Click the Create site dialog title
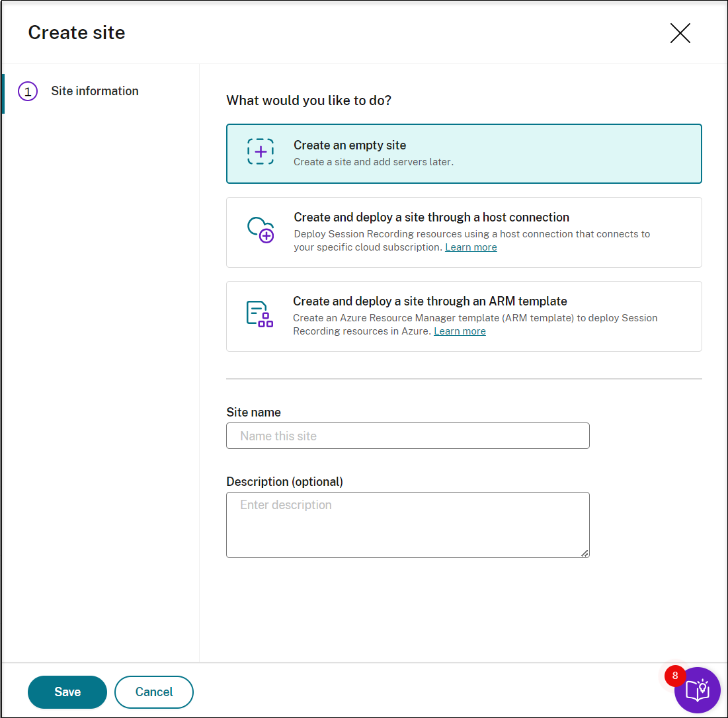The width and height of the screenshot is (728, 718). coord(77,33)
